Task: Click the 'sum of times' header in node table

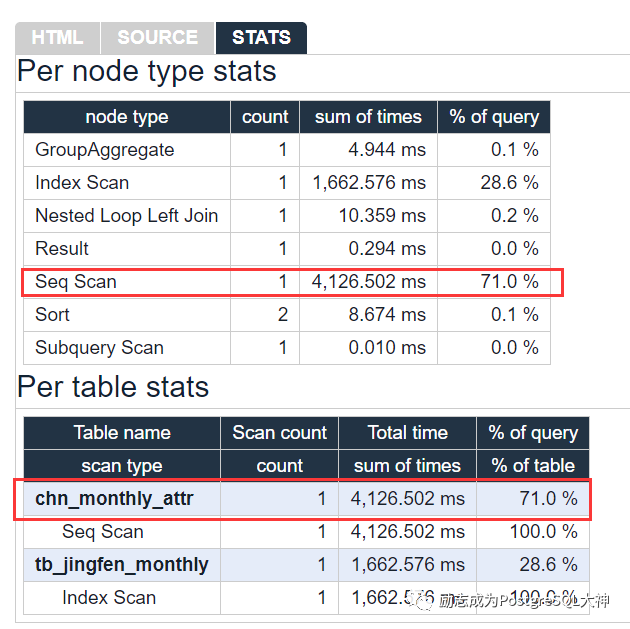Action: pyautogui.click(x=368, y=117)
